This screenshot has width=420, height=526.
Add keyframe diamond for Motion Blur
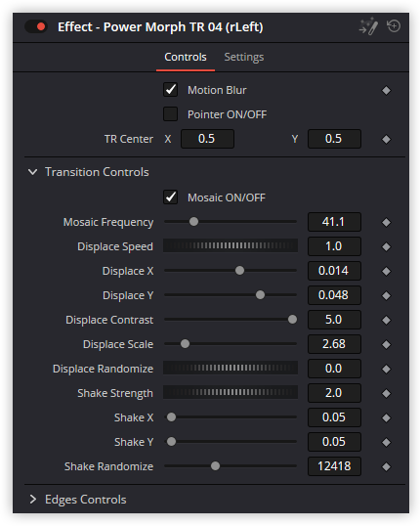coord(386,90)
